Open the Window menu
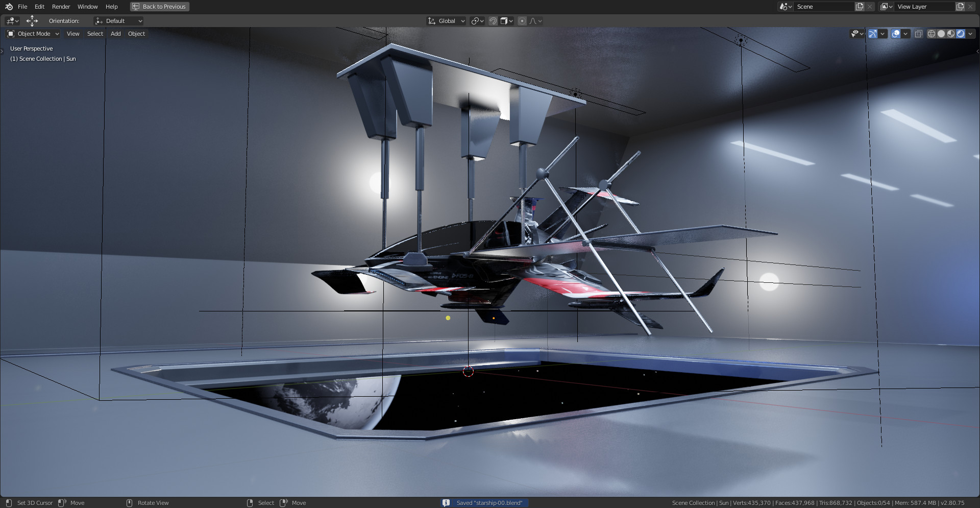 click(87, 7)
